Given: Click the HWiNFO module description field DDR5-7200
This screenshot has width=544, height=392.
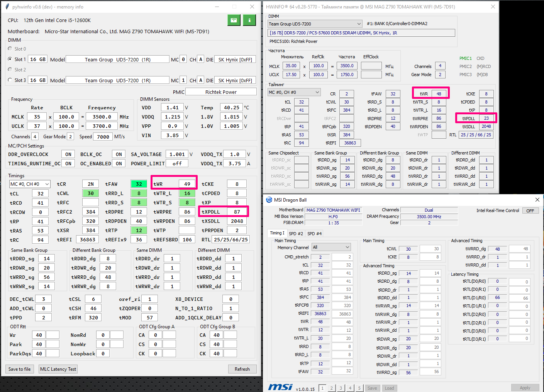Looking at the screenshot, I should pos(361,33).
